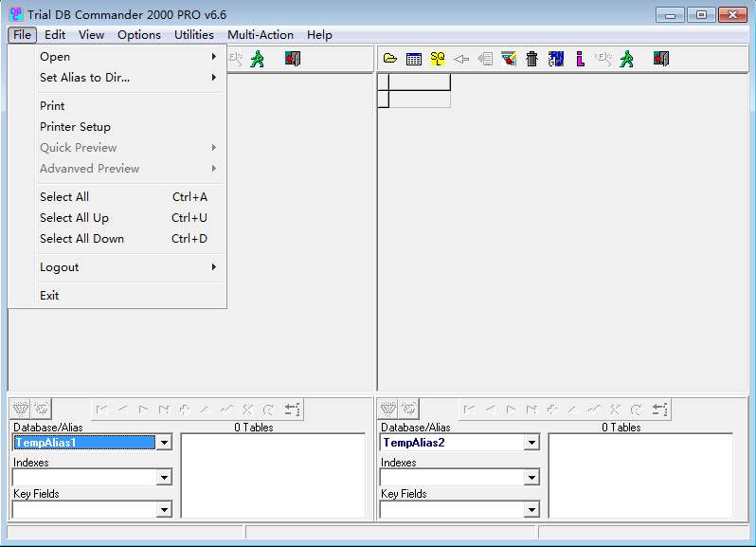Open the Multi-Action menu

point(261,35)
